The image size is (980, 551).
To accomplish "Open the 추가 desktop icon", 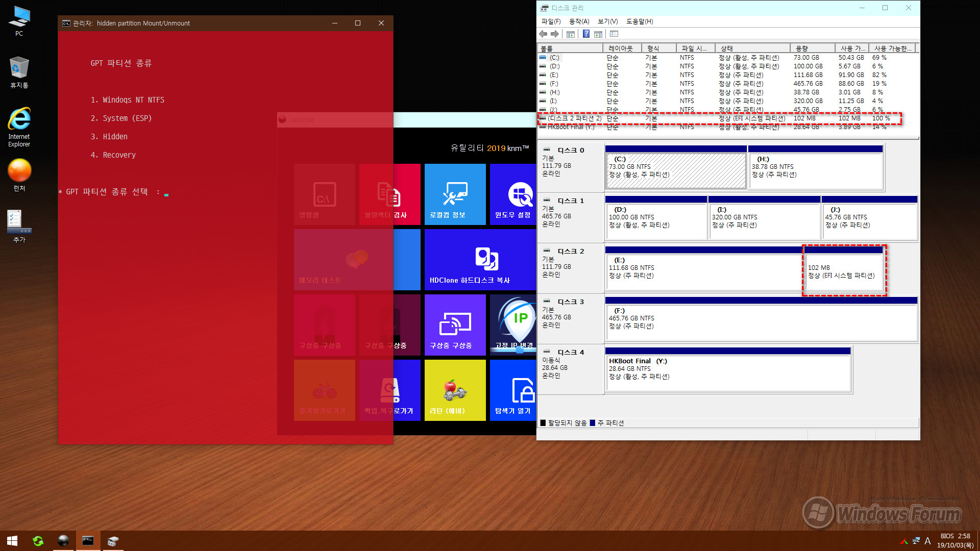I will (19, 227).
